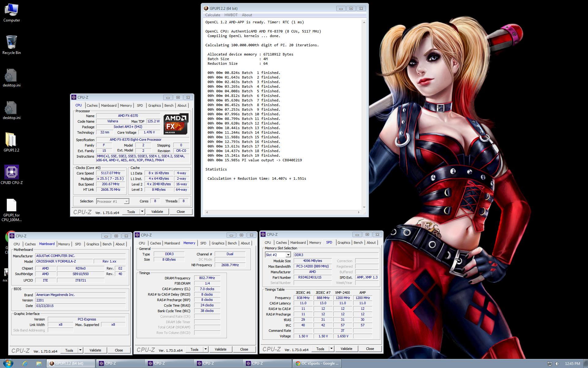588x368 pixels.
Task: Select the PI value output CB840E219 line
Action: click(x=255, y=160)
